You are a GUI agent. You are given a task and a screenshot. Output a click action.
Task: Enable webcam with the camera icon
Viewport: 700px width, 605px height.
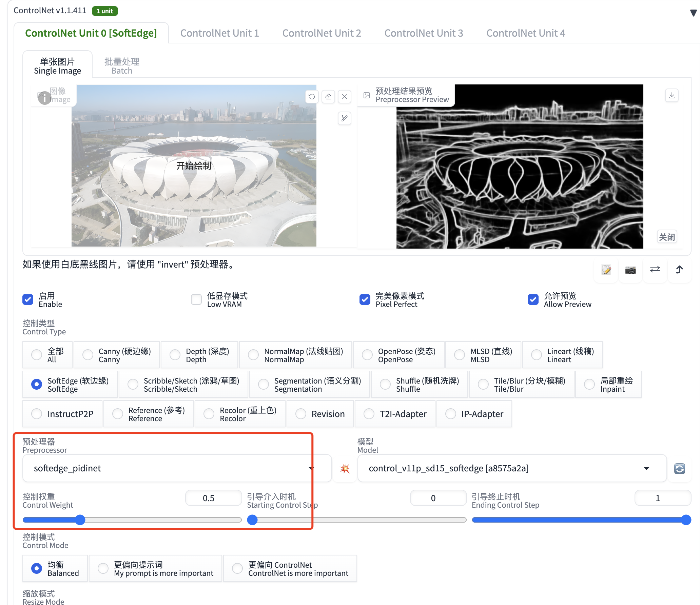pos(630,270)
